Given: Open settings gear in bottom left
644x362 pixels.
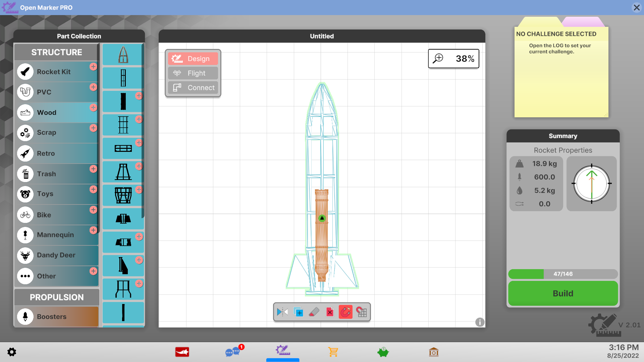Looking at the screenshot, I should (12, 352).
